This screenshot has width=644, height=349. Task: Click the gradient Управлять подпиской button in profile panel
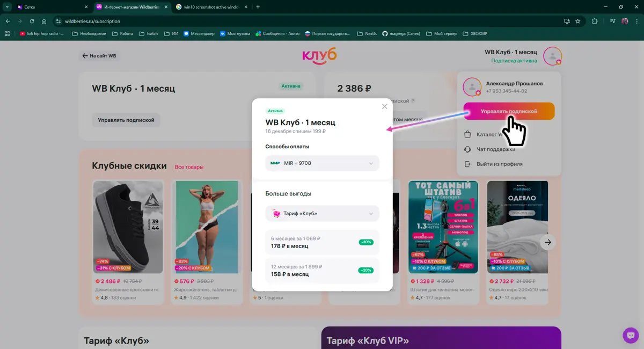[x=509, y=111]
